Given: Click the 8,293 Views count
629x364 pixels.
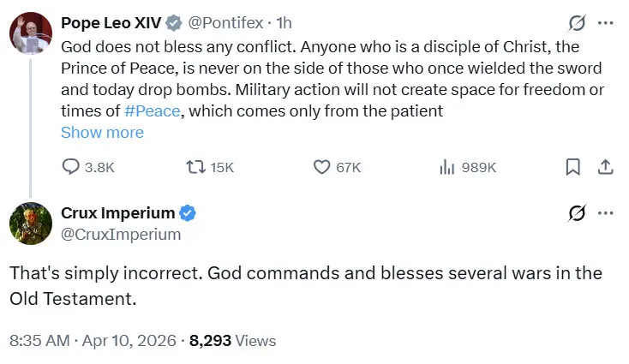Looking at the screenshot, I should [233, 340].
